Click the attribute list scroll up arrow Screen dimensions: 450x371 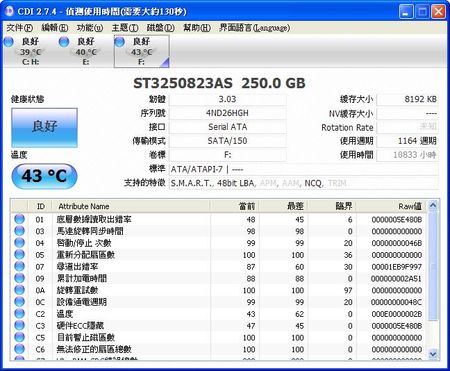point(433,206)
